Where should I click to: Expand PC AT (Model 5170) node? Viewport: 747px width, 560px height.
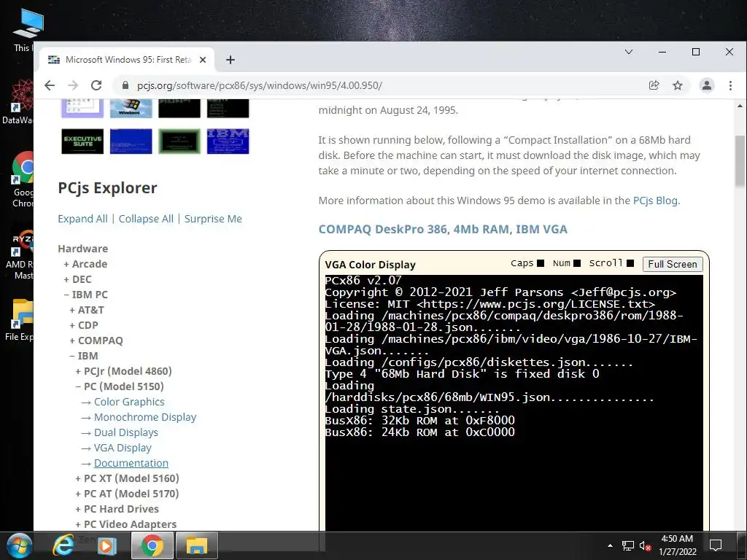click(x=127, y=494)
